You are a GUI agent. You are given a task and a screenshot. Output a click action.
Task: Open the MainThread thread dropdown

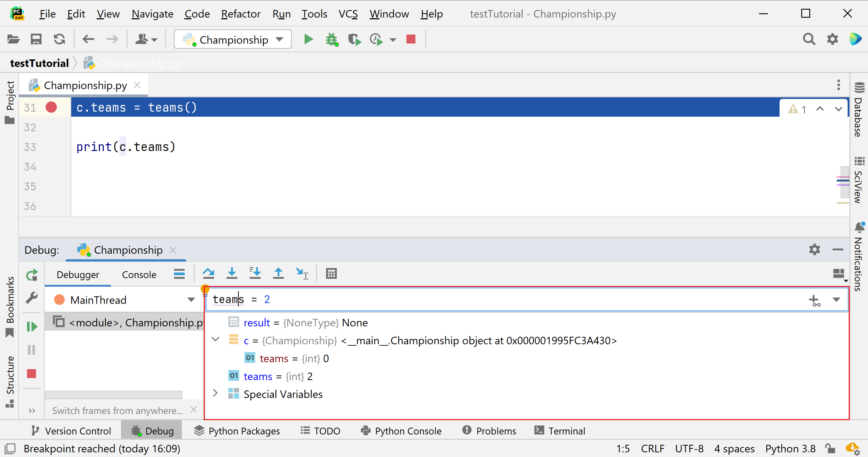coord(191,300)
